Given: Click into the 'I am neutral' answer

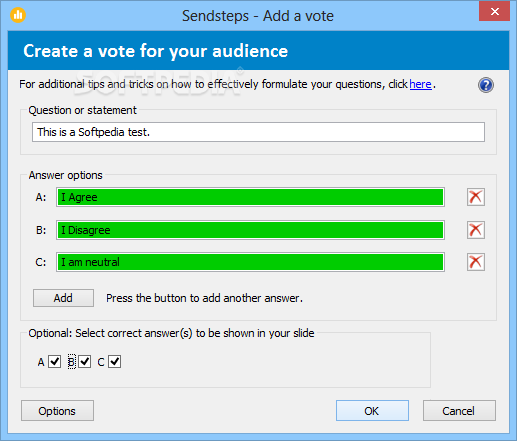Looking at the screenshot, I should point(250,262).
